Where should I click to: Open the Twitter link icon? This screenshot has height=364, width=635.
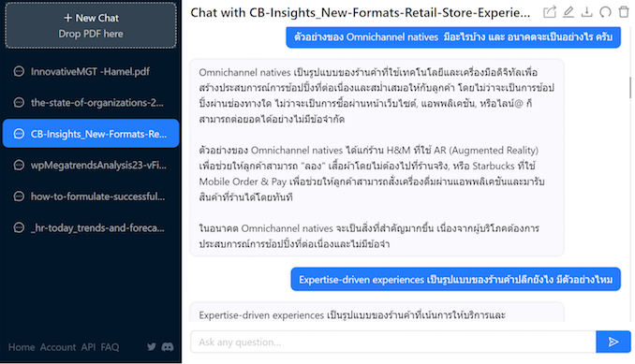tap(152, 346)
